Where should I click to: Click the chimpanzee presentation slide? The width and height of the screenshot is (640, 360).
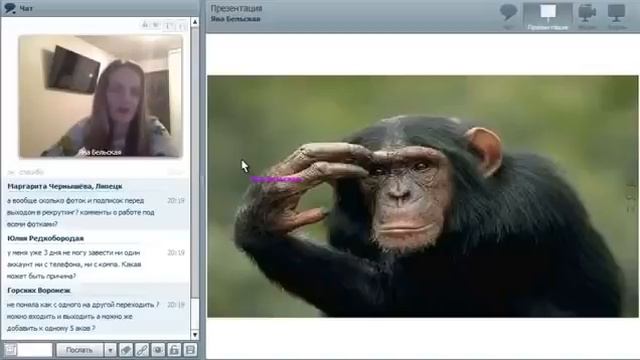[x=423, y=196]
